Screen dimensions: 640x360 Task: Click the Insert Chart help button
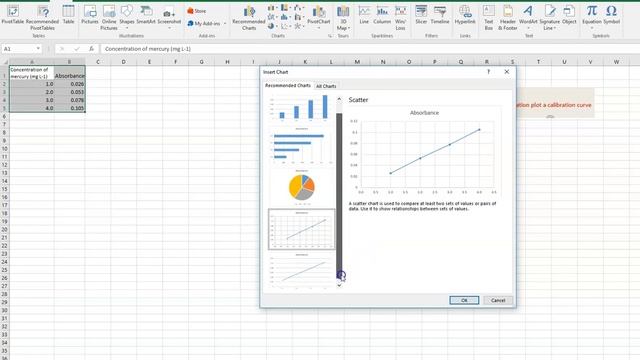(x=488, y=72)
